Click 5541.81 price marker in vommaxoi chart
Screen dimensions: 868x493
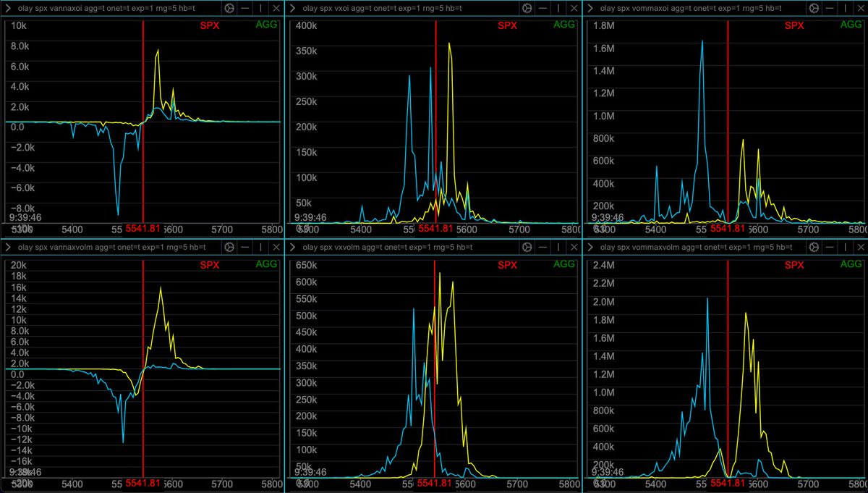coord(727,229)
